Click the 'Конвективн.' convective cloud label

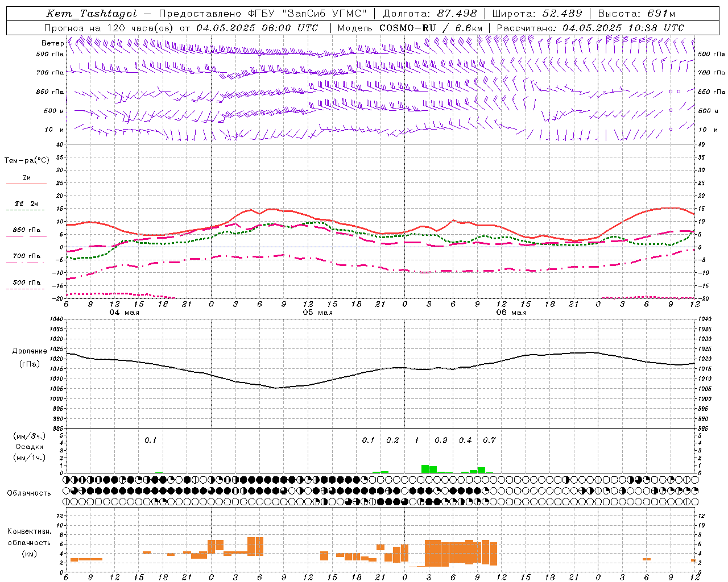(30, 531)
